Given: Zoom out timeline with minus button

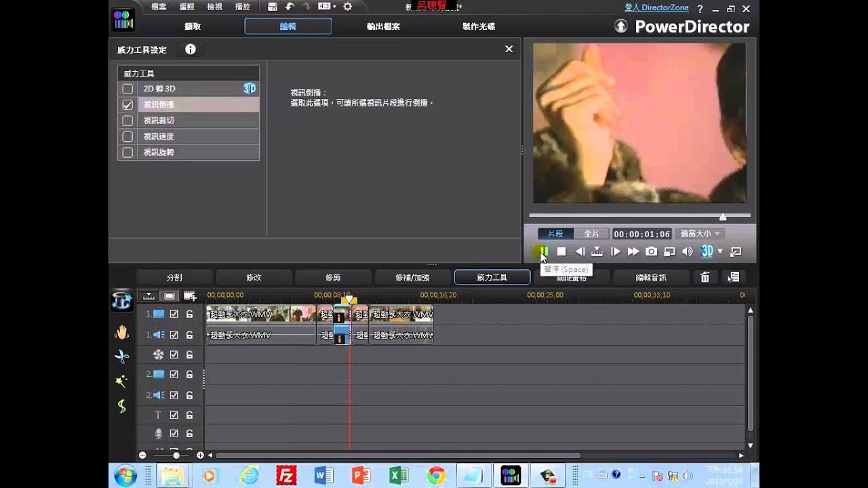Looking at the screenshot, I should click(142, 455).
